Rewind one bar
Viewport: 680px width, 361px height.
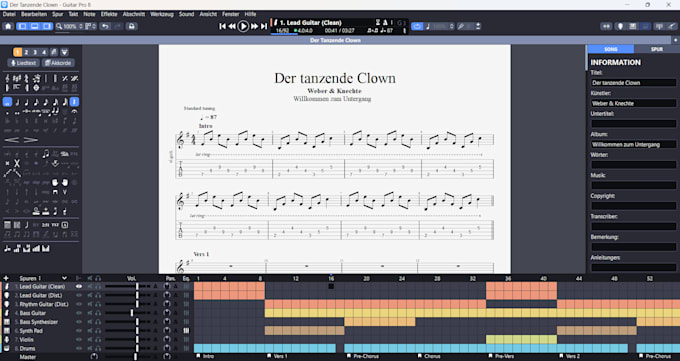(x=232, y=26)
